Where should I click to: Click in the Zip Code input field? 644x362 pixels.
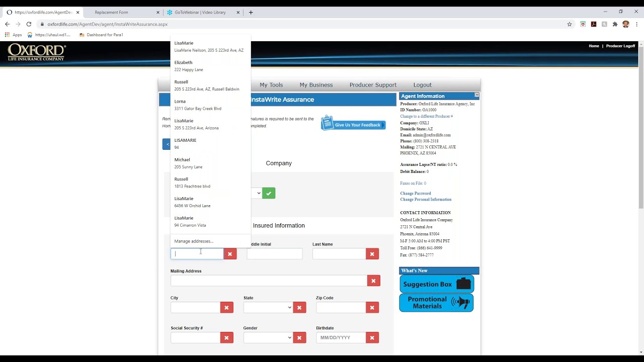point(341,307)
